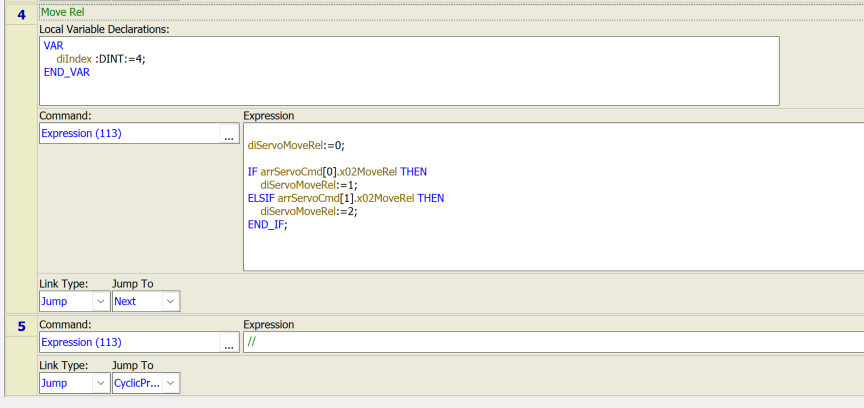Image resolution: width=864 pixels, height=408 pixels.
Task: Click the Jump To label in step 4
Action: coord(133,284)
